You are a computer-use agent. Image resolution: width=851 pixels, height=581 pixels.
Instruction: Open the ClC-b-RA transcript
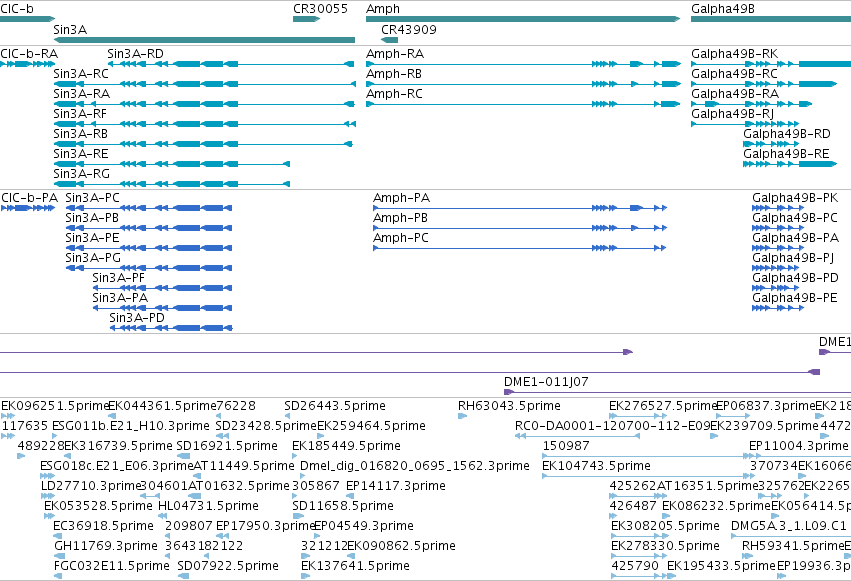27,64
